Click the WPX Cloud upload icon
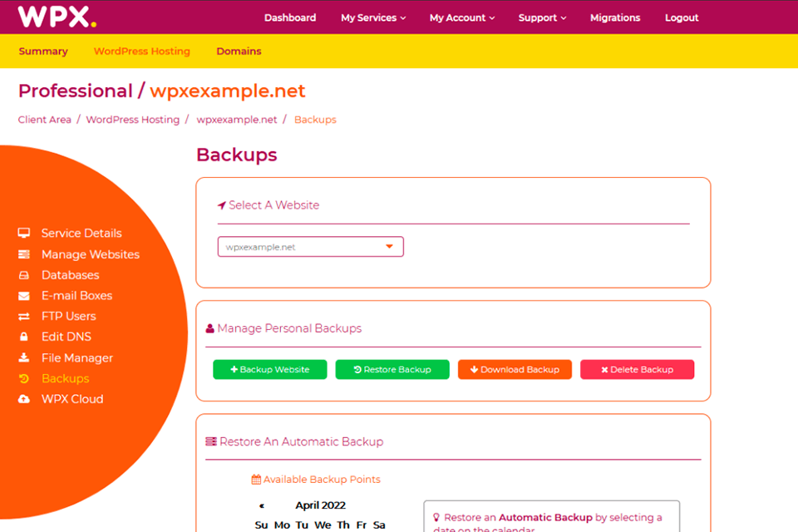Viewport: 798px width, 532px height. pyautogui.click(x=24, y=399)
